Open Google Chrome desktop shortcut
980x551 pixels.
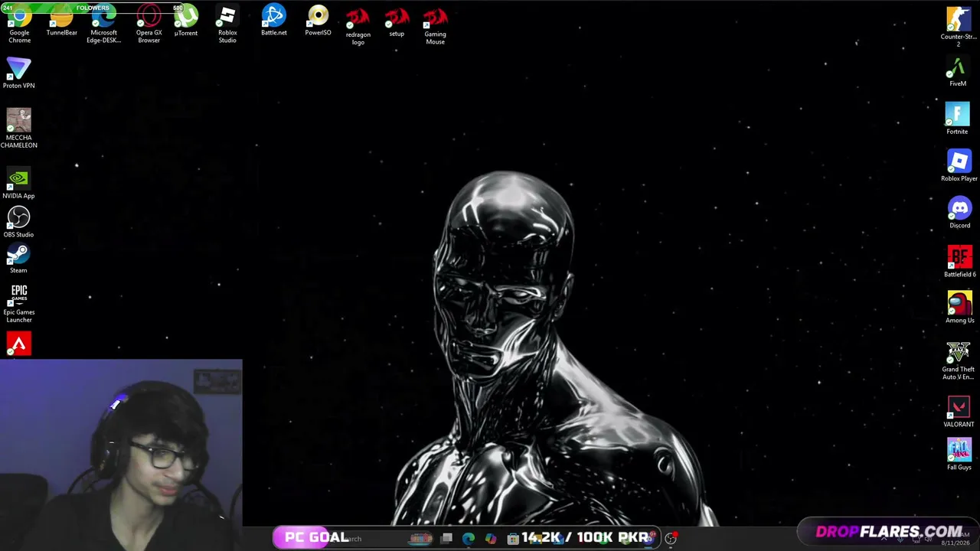19,24
